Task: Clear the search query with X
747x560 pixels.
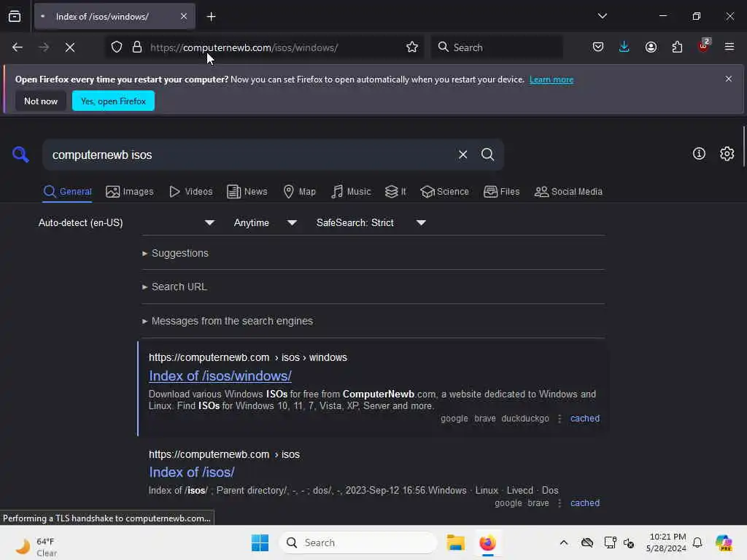Action: (462, 155)
